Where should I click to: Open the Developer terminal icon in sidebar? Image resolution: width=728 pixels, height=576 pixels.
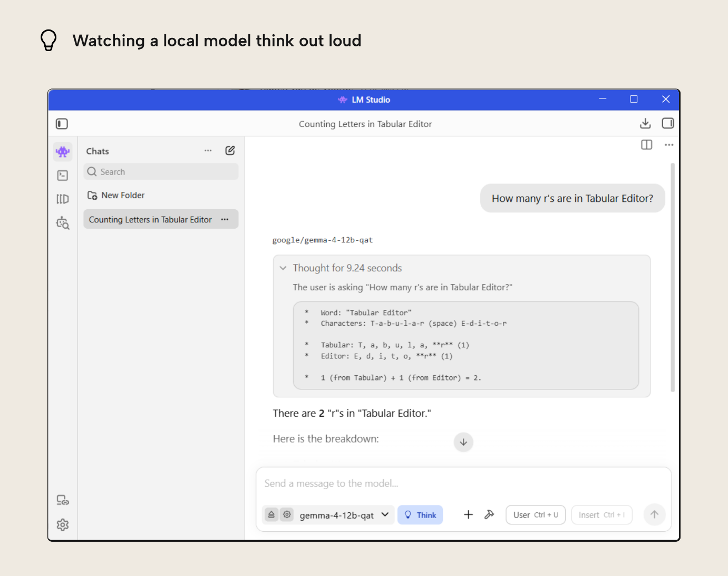click(63, 175)
